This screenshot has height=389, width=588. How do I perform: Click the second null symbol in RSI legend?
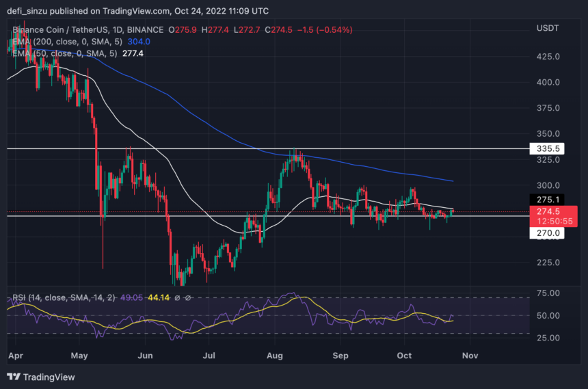click(188, 297)
